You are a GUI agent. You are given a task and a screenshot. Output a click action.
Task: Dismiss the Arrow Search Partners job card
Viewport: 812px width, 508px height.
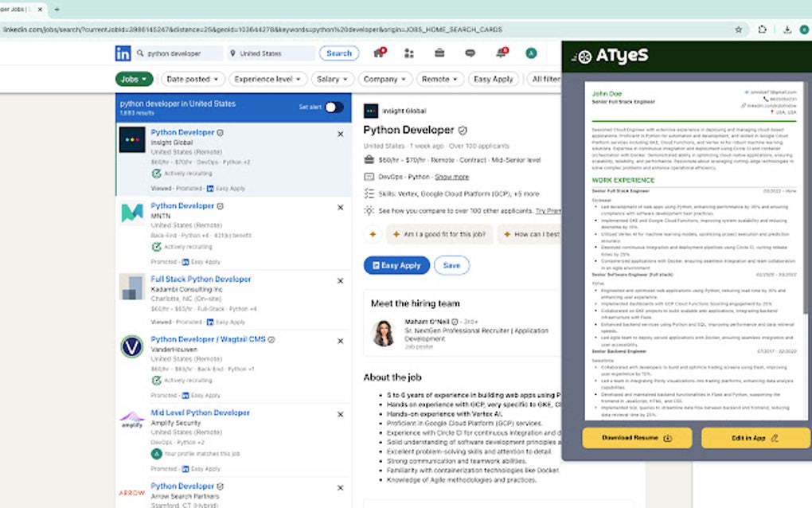(340, 488)
